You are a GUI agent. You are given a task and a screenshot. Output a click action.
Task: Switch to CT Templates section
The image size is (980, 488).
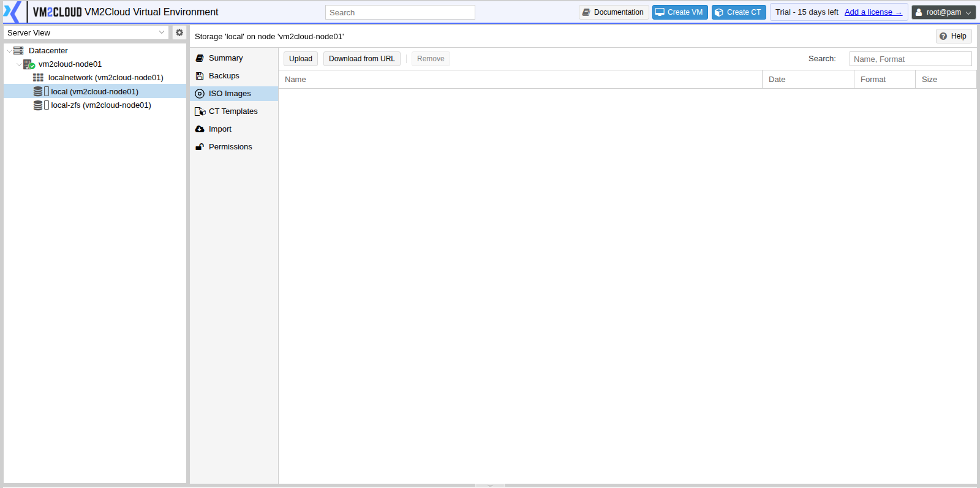pyautogui.click(x=234, y=111)
